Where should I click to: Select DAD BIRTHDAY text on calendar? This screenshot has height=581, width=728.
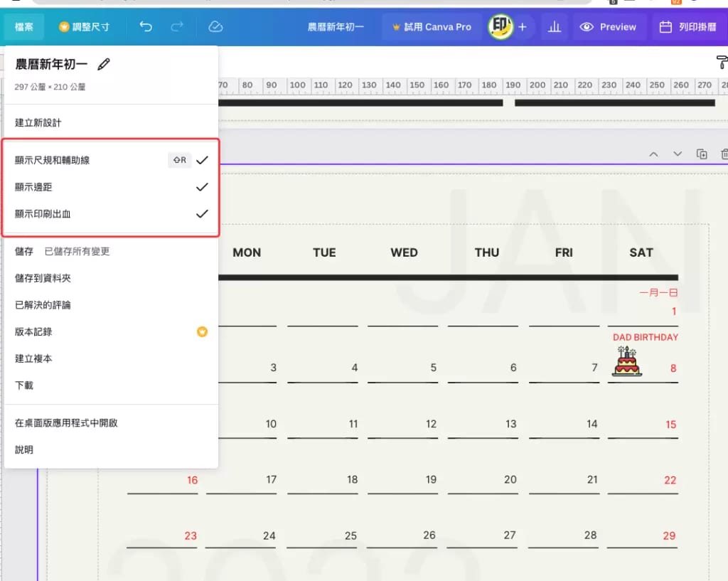646,337
